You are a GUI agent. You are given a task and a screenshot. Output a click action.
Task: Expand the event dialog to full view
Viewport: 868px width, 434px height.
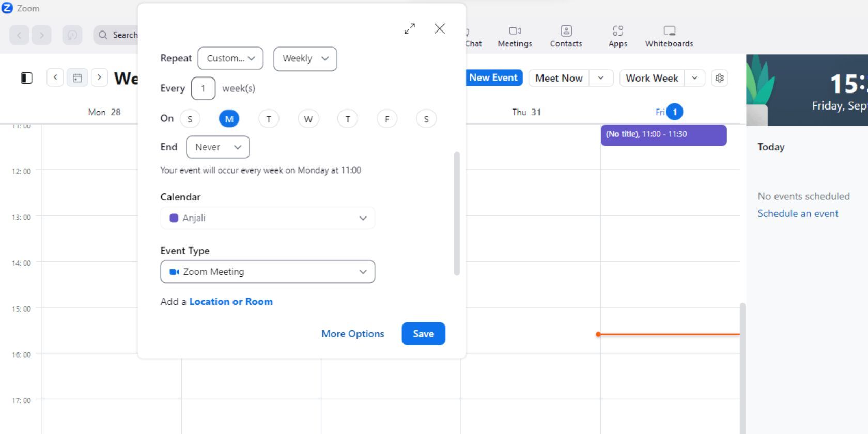tap(410, 29)
